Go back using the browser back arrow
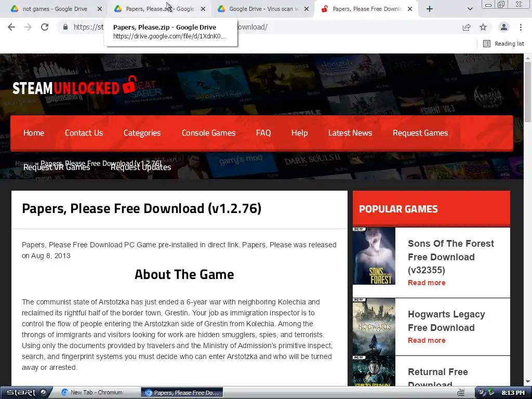Viewport: 532px width, 399px height. 11,27
